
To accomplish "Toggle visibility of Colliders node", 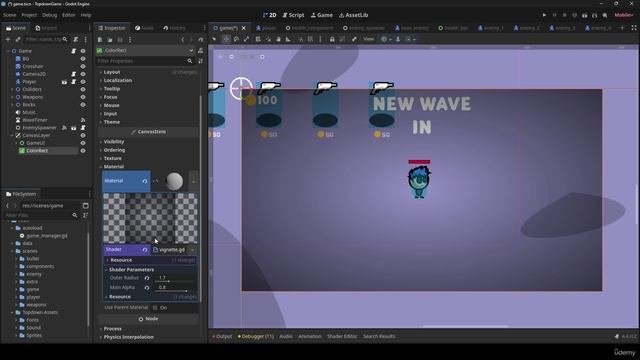I will [x=83, y=89].
